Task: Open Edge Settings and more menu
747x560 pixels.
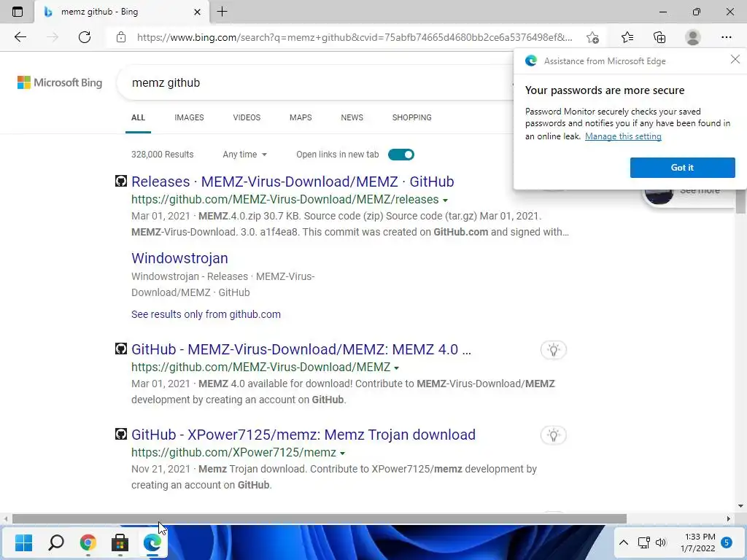Action: (726, 37)
